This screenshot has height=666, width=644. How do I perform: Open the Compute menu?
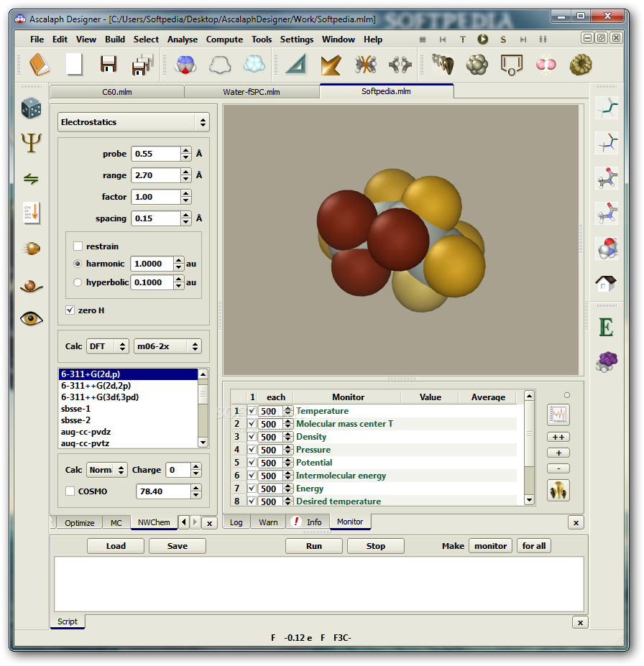point(224,40)
